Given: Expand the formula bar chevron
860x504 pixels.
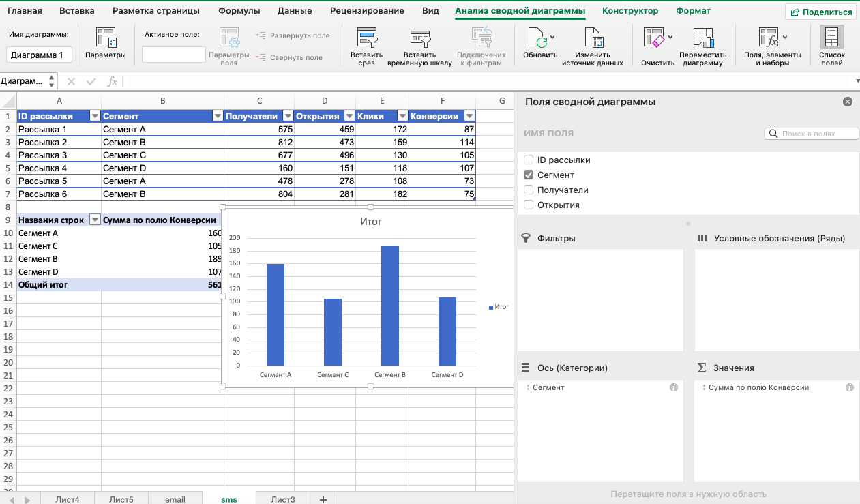Looking at the screenshot, I should click(x=857, y=81).
